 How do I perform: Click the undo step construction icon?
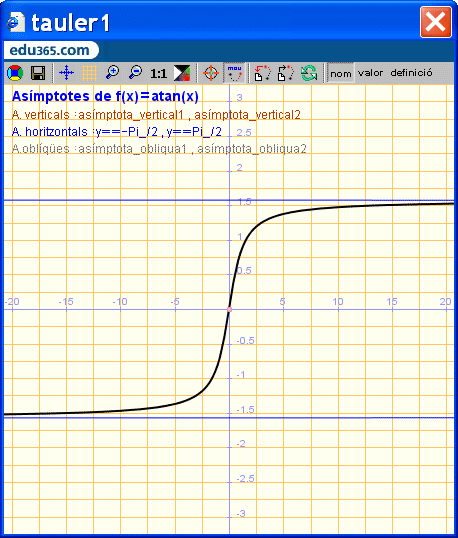[262, 73]
